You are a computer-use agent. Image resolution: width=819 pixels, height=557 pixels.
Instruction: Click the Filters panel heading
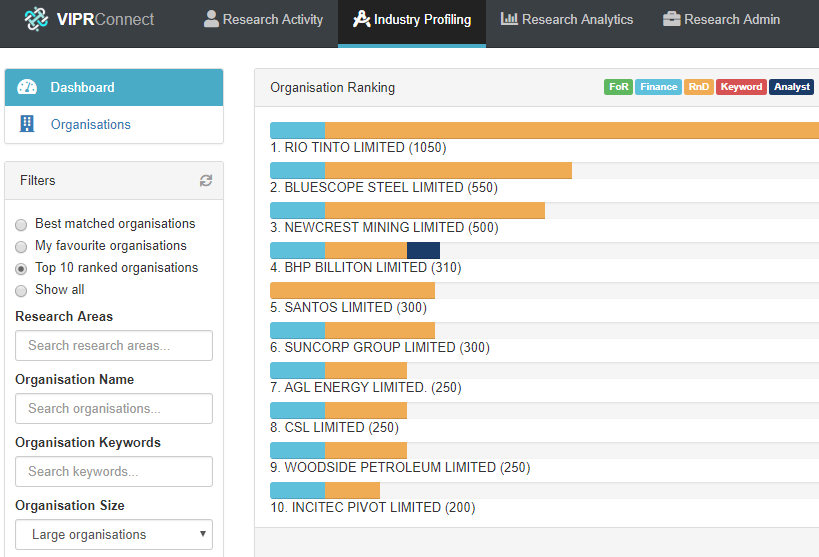pos(38,180)
